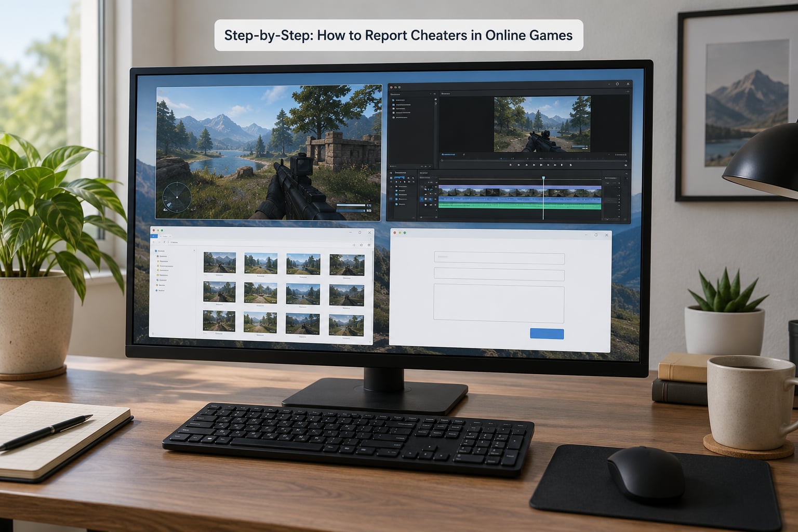This screenshot has height=532, width=798.
Task: Click the second single-line field in form window
Action: pos(499,275)
